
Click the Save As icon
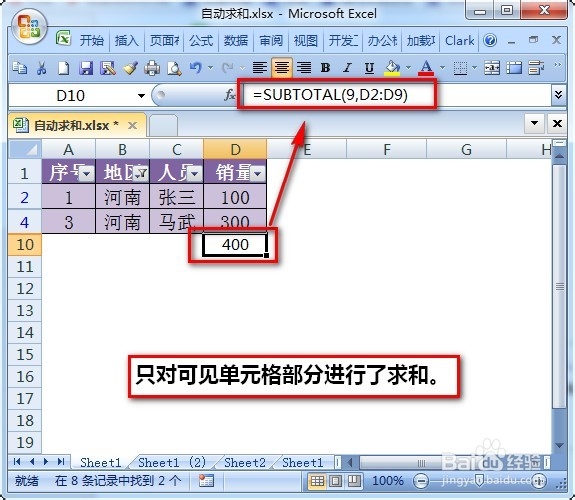point(108,68)
